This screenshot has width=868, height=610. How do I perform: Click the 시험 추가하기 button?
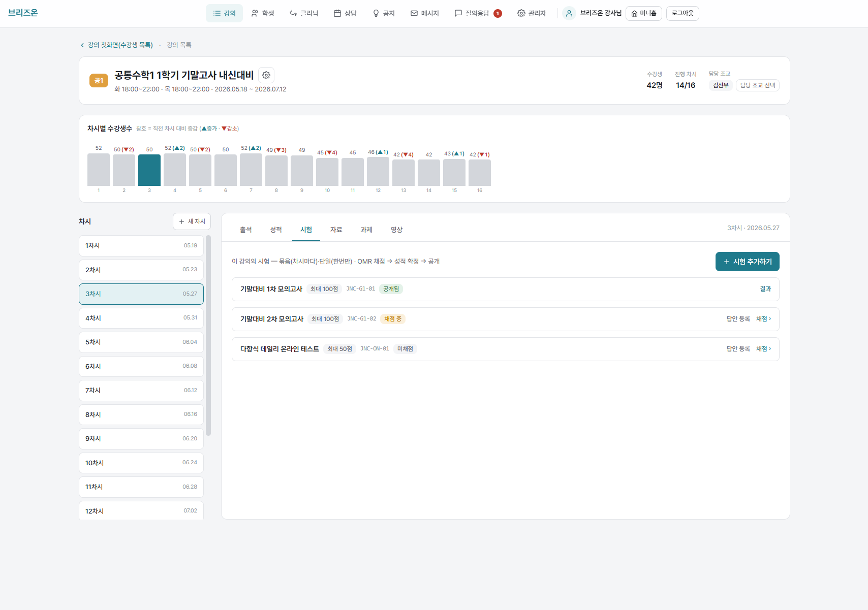[748, 262]
